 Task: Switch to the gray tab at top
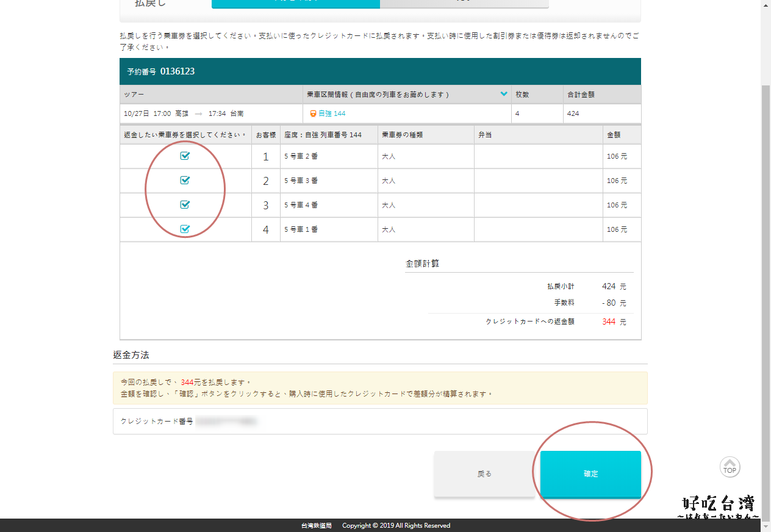click(x=464, y=4)
